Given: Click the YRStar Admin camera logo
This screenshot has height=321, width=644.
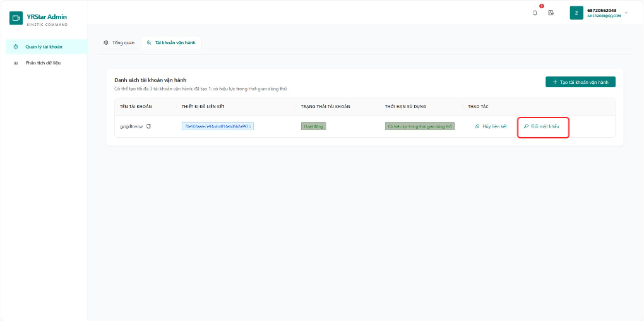Looking at the screenshot, I should pos(16,18).
